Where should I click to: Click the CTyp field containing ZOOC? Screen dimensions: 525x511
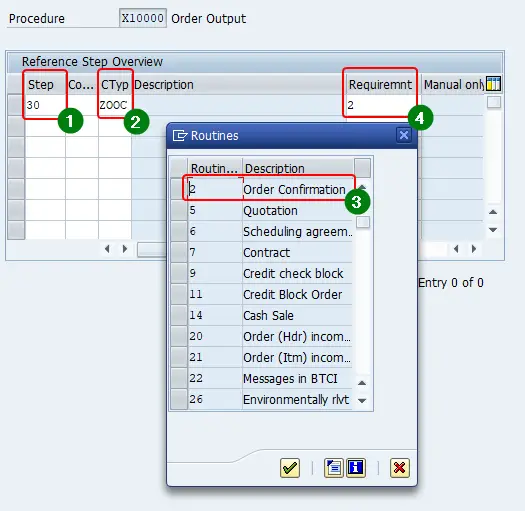(x=115, y=105)
